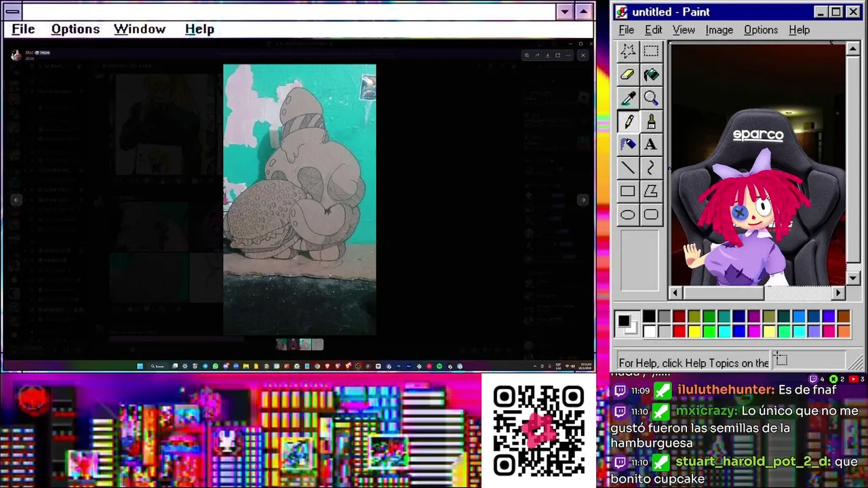Open Paint's File menu
Screen dimensions: 868x488
point(626,30)
